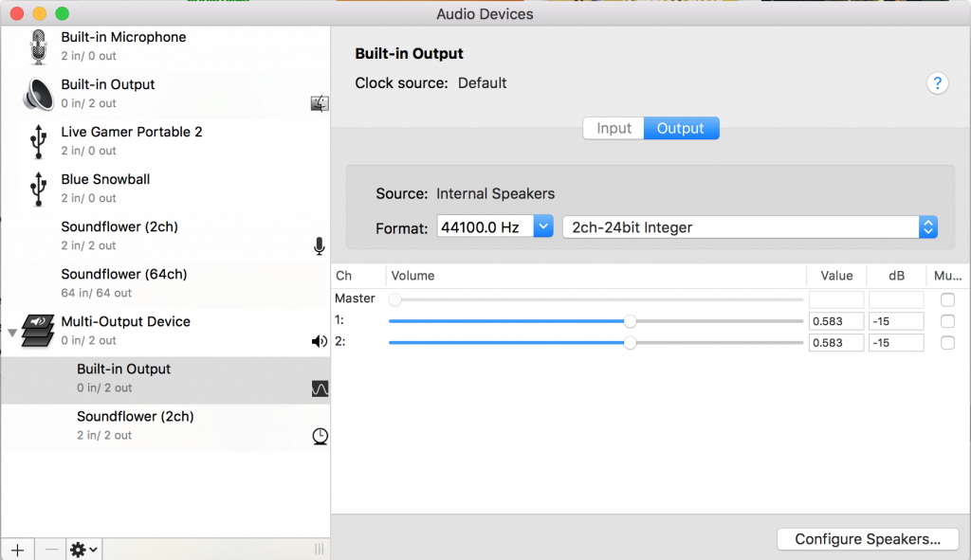Click the channel 2 Value field 0.583
The image size is (971, 560).
tap(836, 343)
